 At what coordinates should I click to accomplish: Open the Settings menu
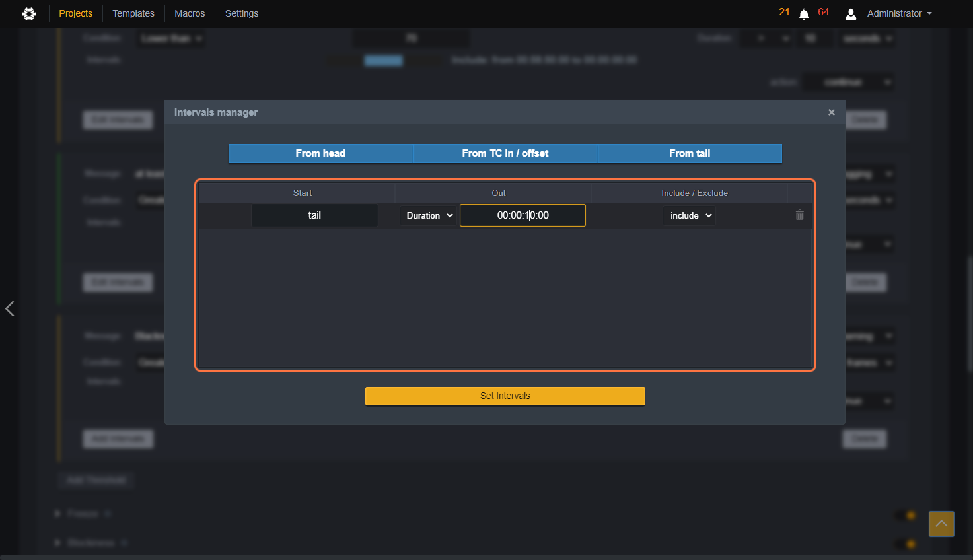[x=242, y=13]
